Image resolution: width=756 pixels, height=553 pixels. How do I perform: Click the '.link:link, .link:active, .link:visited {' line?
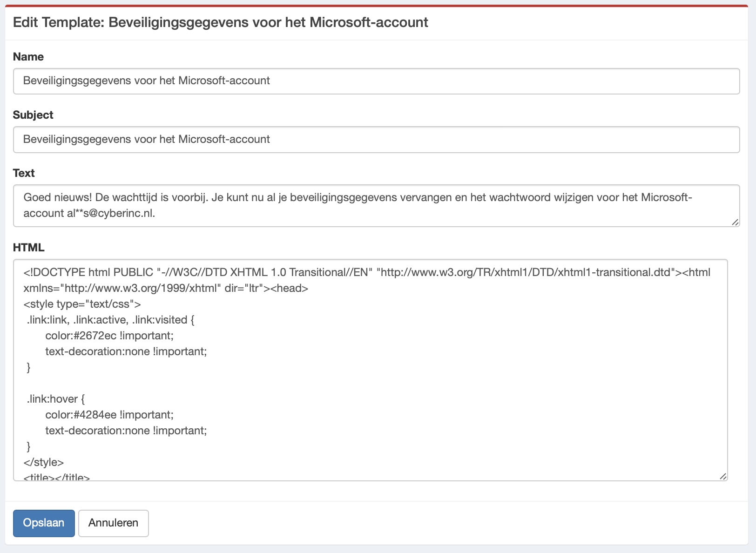coord(110,320)
